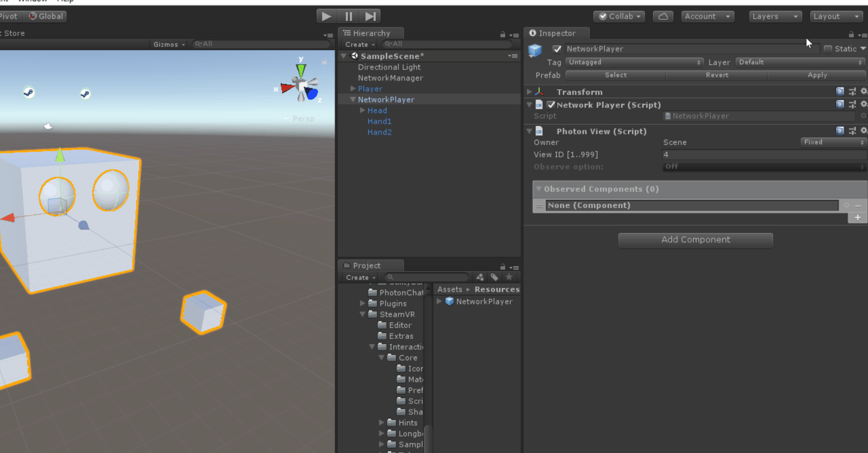The image size is (868, 453).
Task: Toggle the Inspector panel lock icon
Action: coord(851,34)
